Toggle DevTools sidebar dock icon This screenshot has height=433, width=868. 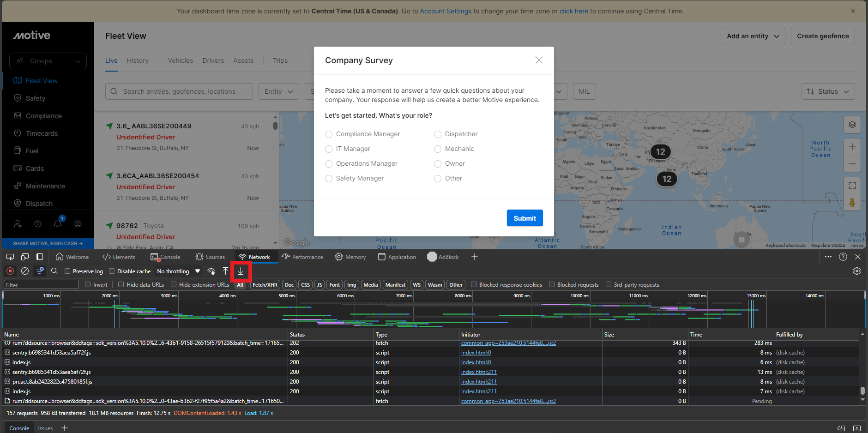40,257
